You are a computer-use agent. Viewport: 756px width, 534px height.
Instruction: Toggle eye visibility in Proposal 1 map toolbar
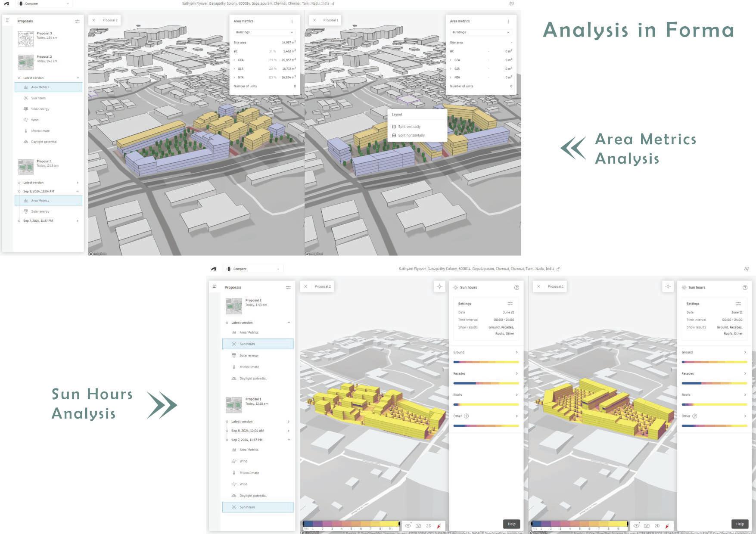pyautogui.click(x=636, y=525)
